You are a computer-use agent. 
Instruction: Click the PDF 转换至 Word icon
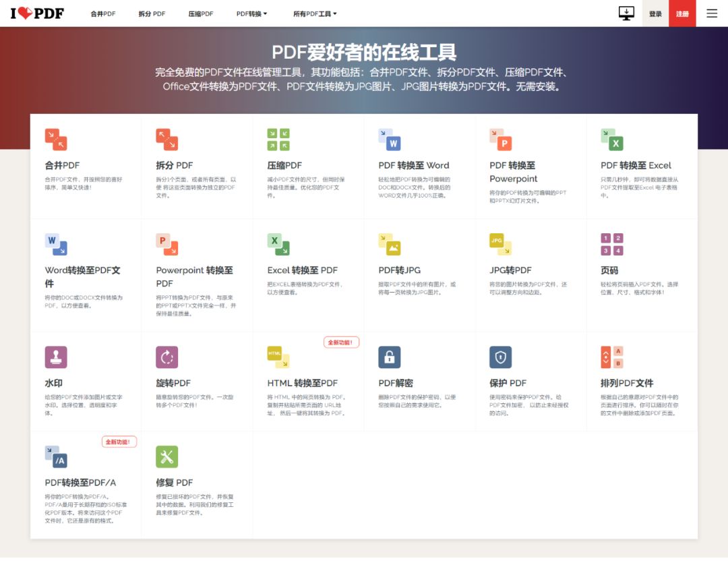[390, 140]
